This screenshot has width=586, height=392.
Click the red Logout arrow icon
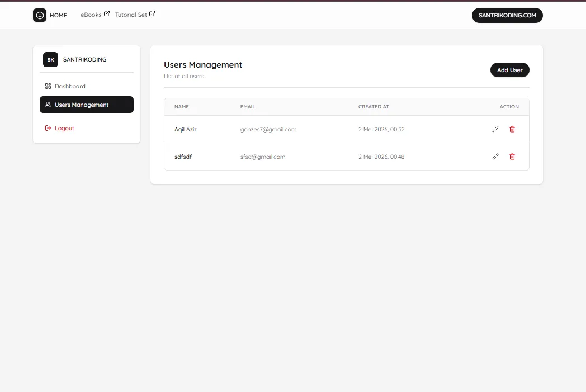pos(48,128)
